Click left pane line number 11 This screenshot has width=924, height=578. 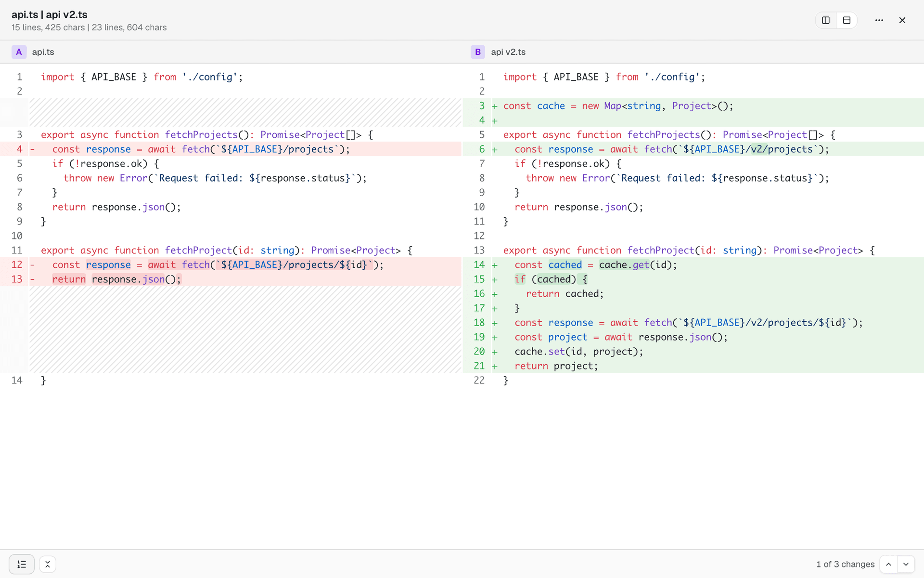[x=17, y=250]
